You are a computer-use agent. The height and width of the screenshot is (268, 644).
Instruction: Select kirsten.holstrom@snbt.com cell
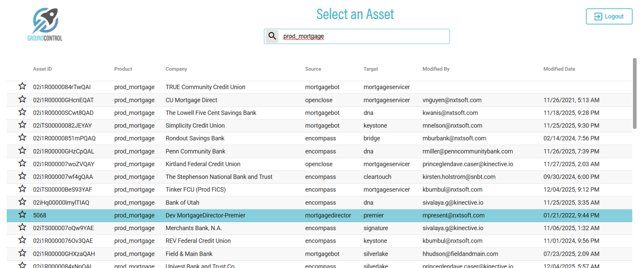click(459, 177)
